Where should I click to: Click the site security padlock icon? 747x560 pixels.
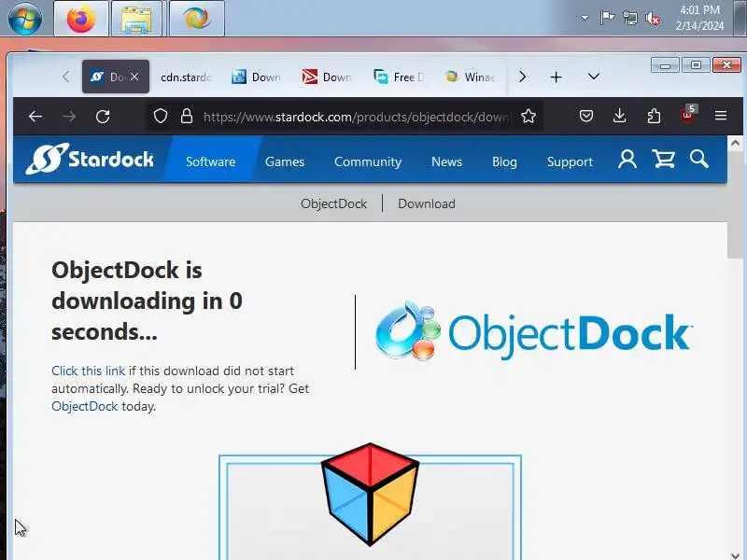(187, 116)
